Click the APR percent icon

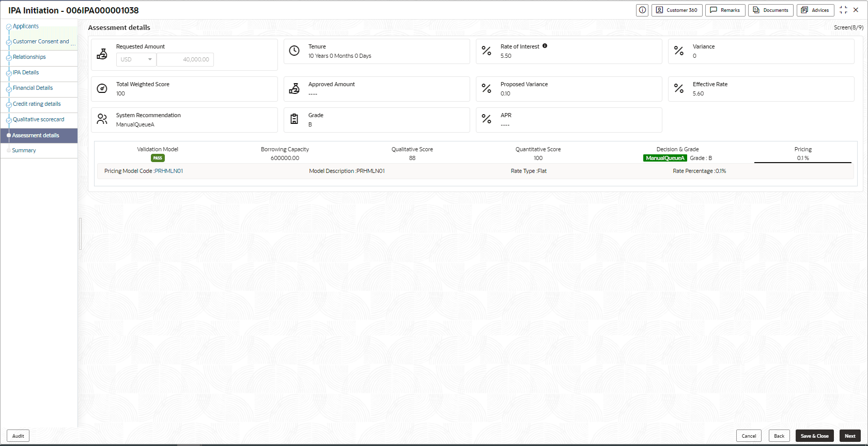tap(486, 119)
